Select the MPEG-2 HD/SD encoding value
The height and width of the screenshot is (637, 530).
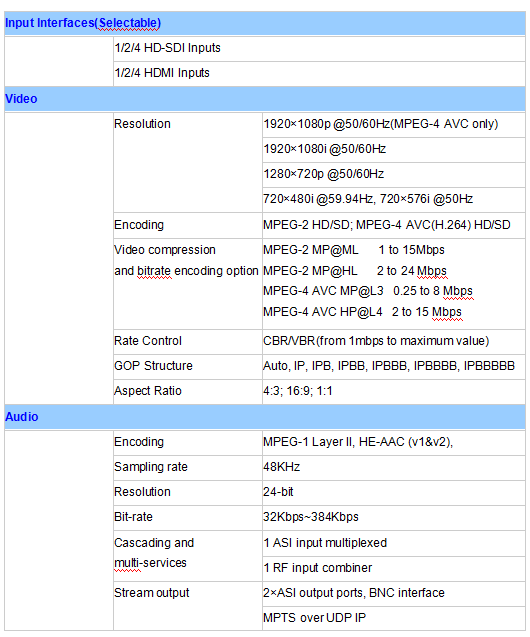394,225
